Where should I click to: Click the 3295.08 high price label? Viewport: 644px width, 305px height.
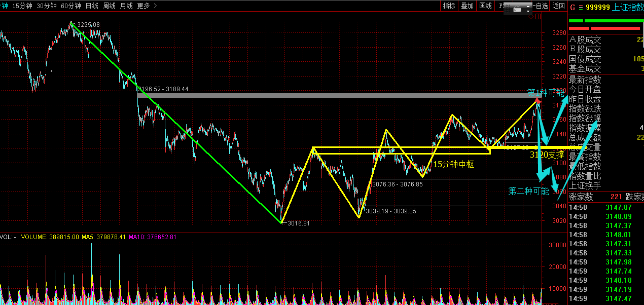click(x=88, y=25)
